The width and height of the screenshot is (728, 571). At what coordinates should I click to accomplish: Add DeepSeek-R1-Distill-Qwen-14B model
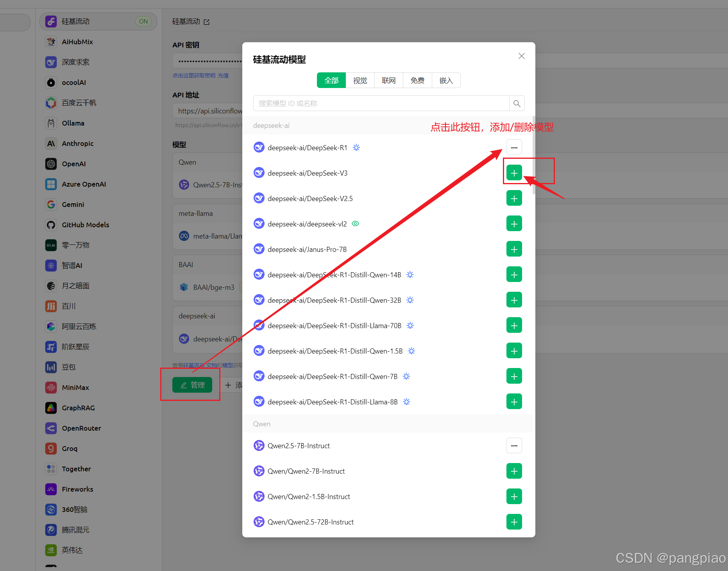[514, 275]
